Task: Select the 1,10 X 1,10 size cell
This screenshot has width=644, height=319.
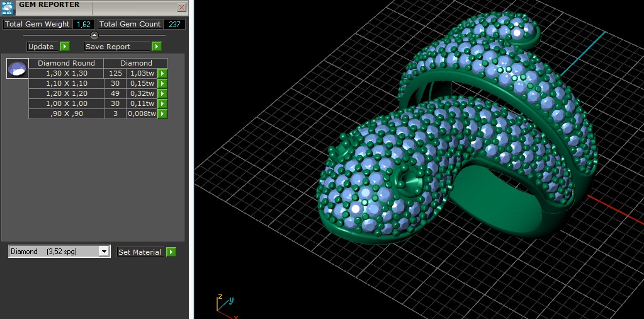Action: [x=66, y=83]
